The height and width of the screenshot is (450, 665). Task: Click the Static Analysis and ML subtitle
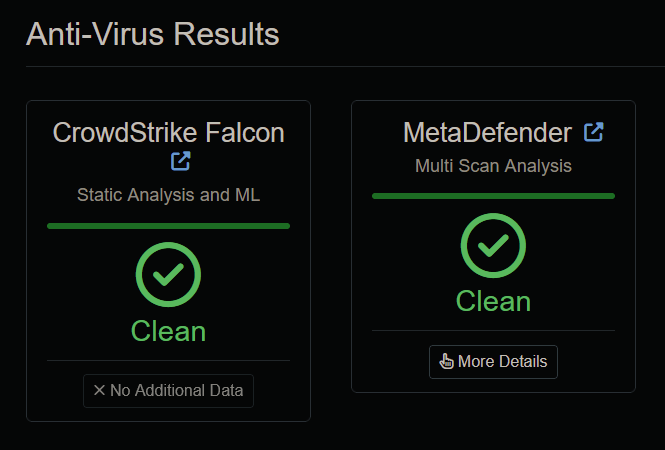point(168,195)
